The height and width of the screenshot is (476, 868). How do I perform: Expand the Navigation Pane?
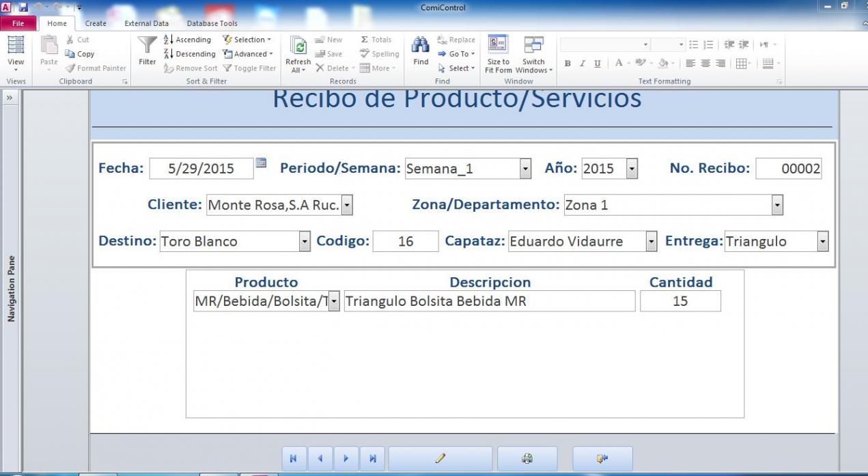click(x=10, y=98)
